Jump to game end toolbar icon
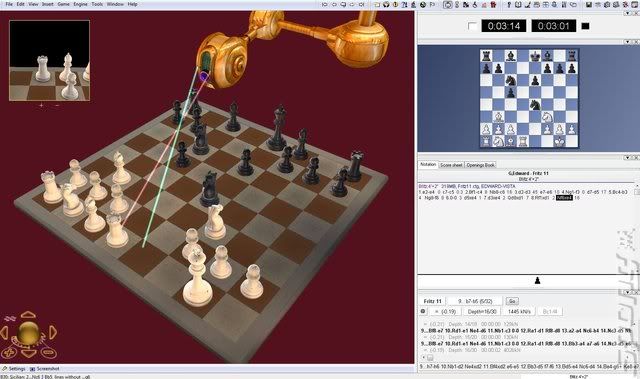The height and width of the screenshot is (379, 640). point(361,4)
